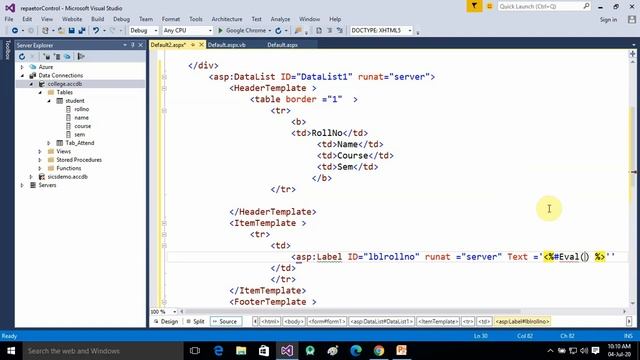Image resolution: width=640 pixels, height=360 pixels.
Task: Pin the Server Explorer panel
Action: (x=133, y=45)
